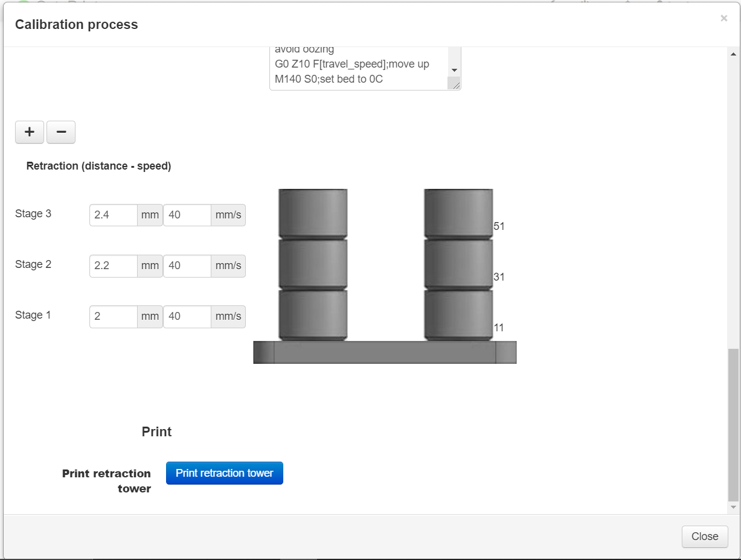
Task: Edit Stage 3 retraction speed field
Action: click(x=187, y=215)
